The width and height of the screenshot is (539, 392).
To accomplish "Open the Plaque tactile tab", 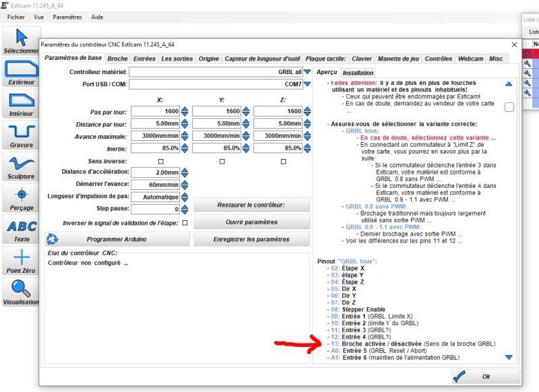I will coord(325,59).
